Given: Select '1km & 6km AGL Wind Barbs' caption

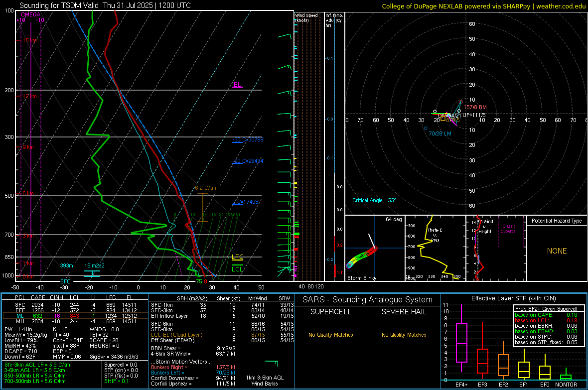Looking at the screenshot, I should 265,381.
